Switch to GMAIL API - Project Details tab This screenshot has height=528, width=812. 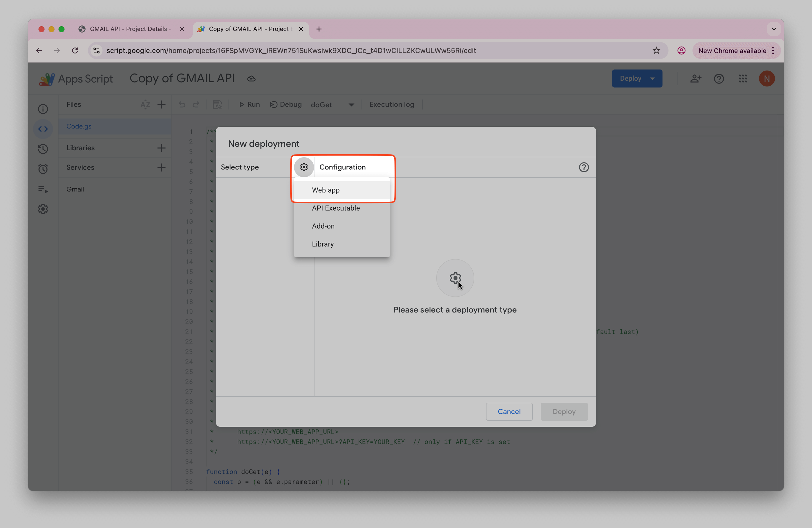130,29
